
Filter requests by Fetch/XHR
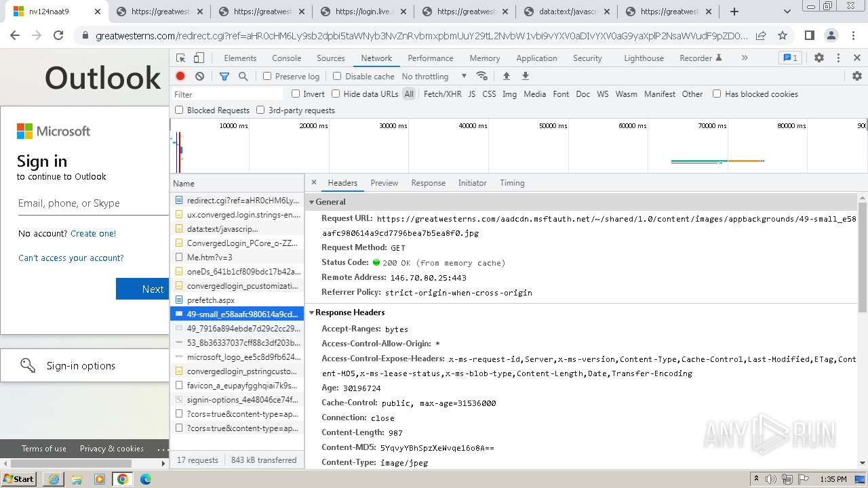(442, 94)
